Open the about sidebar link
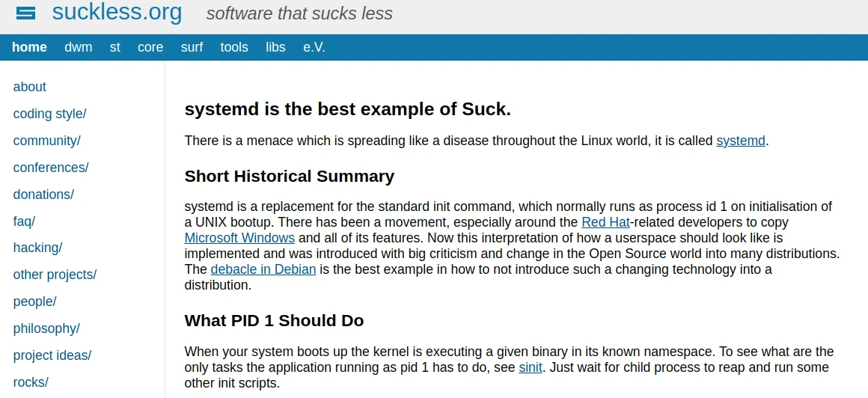Viewport: 868px width, 398px height. 30,87
